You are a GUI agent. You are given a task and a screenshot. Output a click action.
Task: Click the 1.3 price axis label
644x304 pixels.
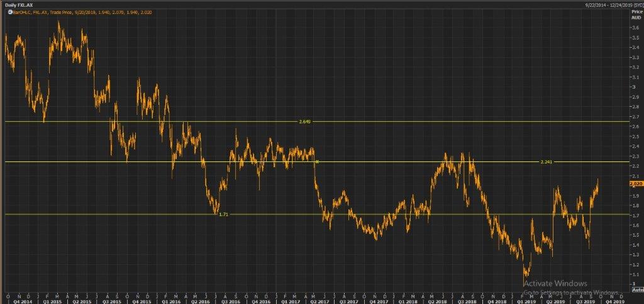click(x=635, y=255)
